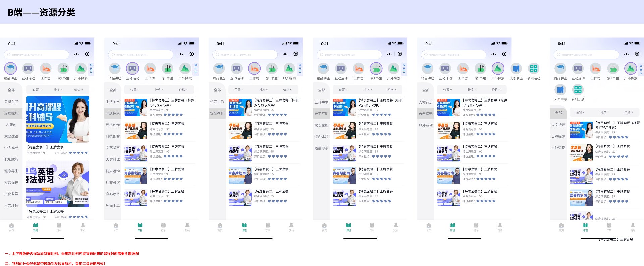The height and width of the screenshot is (266, 644).
Task: Open three-dots menu in rightmost phone
Action: pos(626,54)
